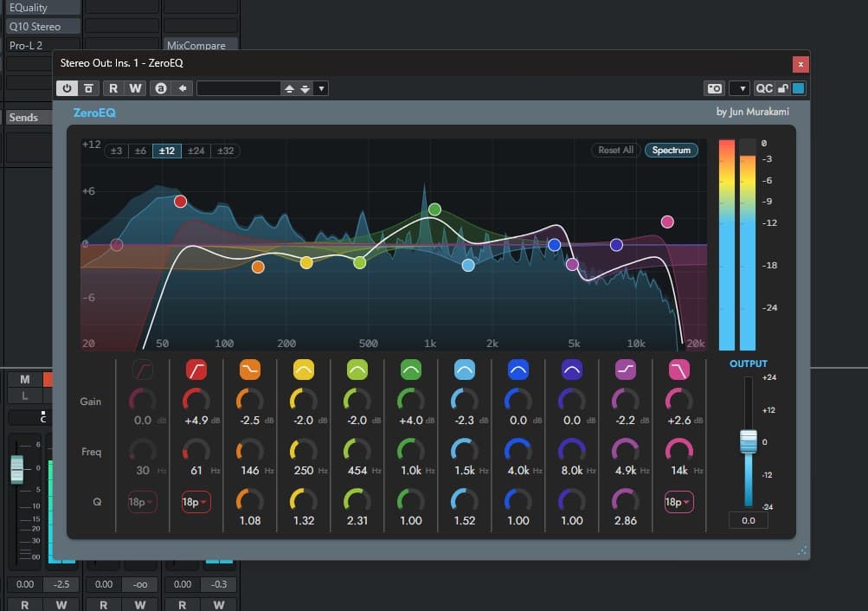Click the yellow 250 Hz band icon

[304, 370]
